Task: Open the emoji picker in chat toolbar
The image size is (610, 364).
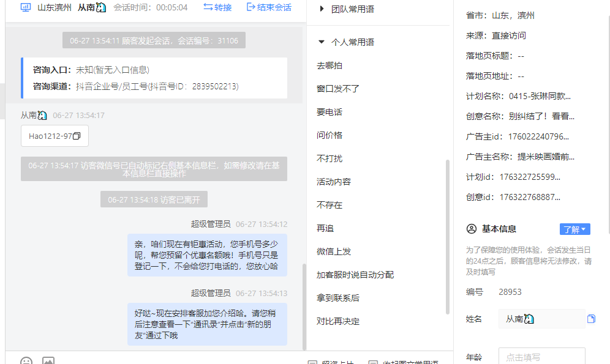Action: pyautogui.click(x=26, y=361)
